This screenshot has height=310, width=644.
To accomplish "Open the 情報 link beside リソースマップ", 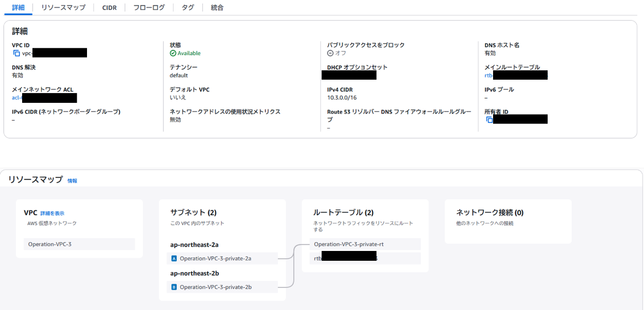I will pyautogui.click(x=72, y=181).
